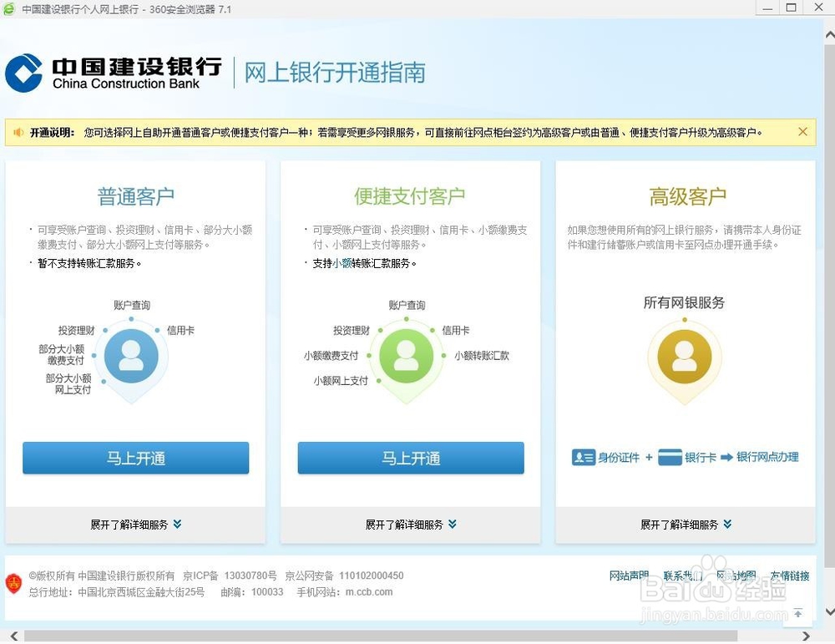Click 暂不支持转账汇款服务 text
Screen dimensions: 835x644
pyautogui.click(x=90, y=263)
